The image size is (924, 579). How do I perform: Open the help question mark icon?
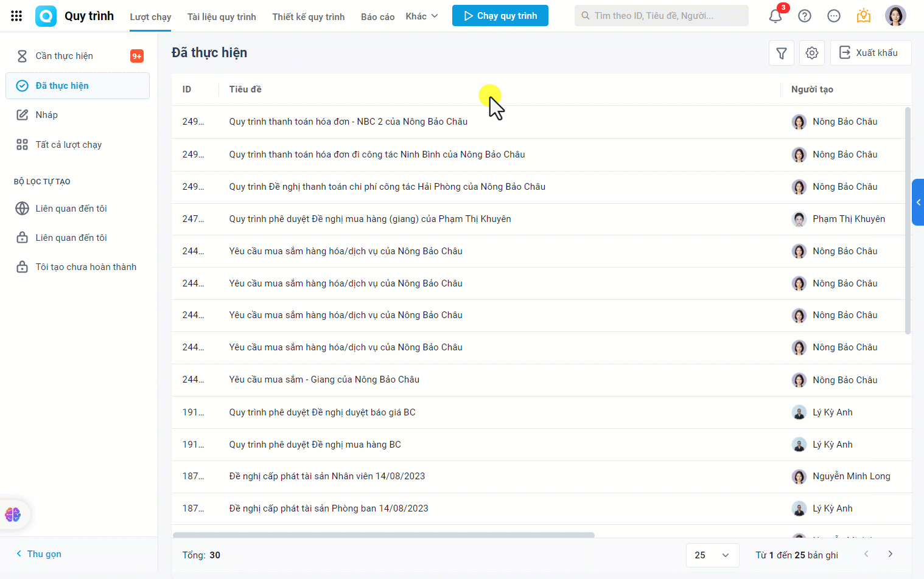(x=805, y=16)
